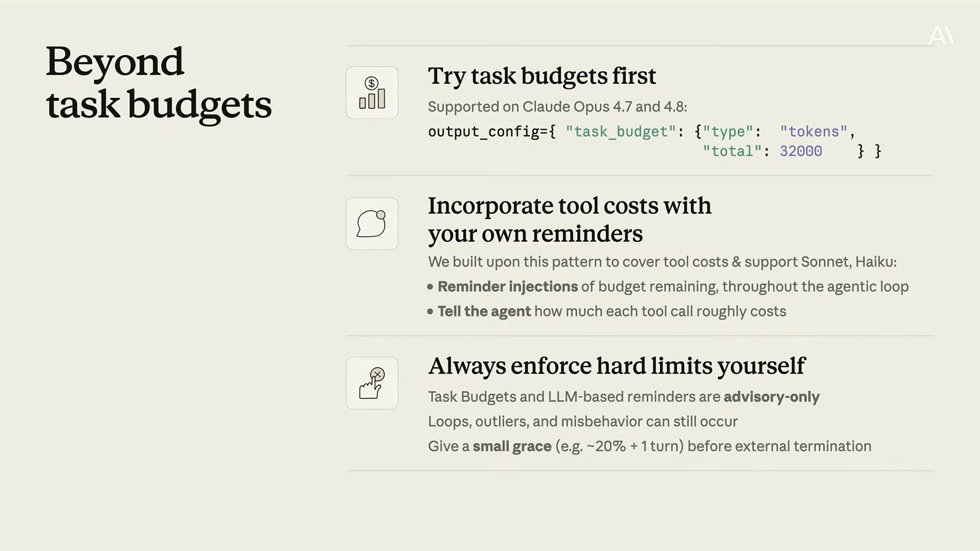Screen dimensions: 980x551
Task: Click the "tokens" string in code
Action: click(x=813, y=132)
